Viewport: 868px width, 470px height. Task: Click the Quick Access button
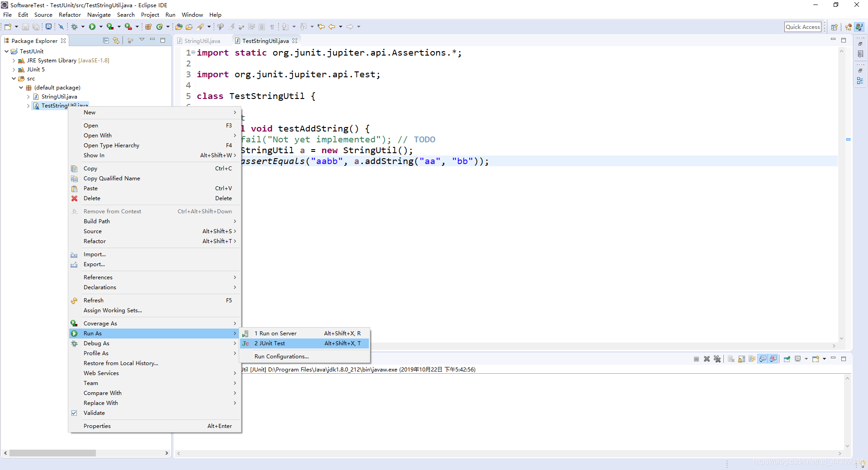(802, 27)
